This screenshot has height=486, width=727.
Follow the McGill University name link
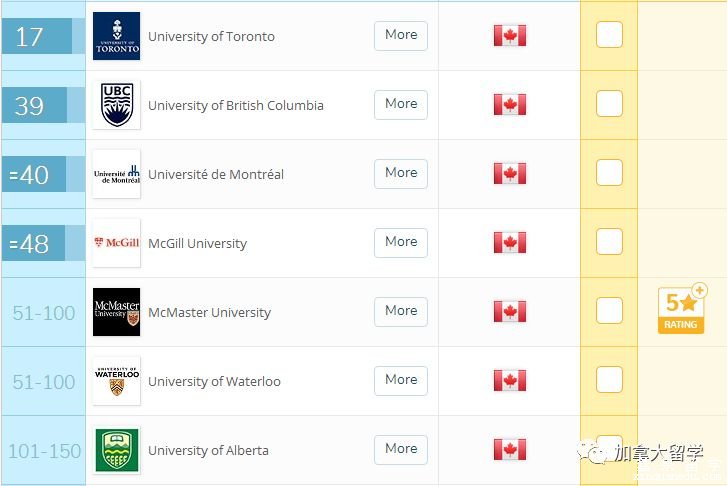point(198,243)
